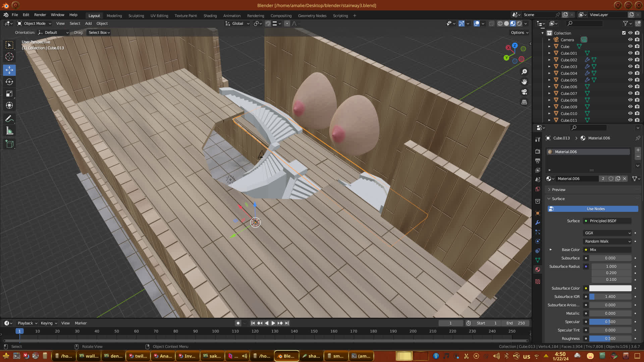
Task: Open the Object Mode dropdown
Action: [35, 23]
